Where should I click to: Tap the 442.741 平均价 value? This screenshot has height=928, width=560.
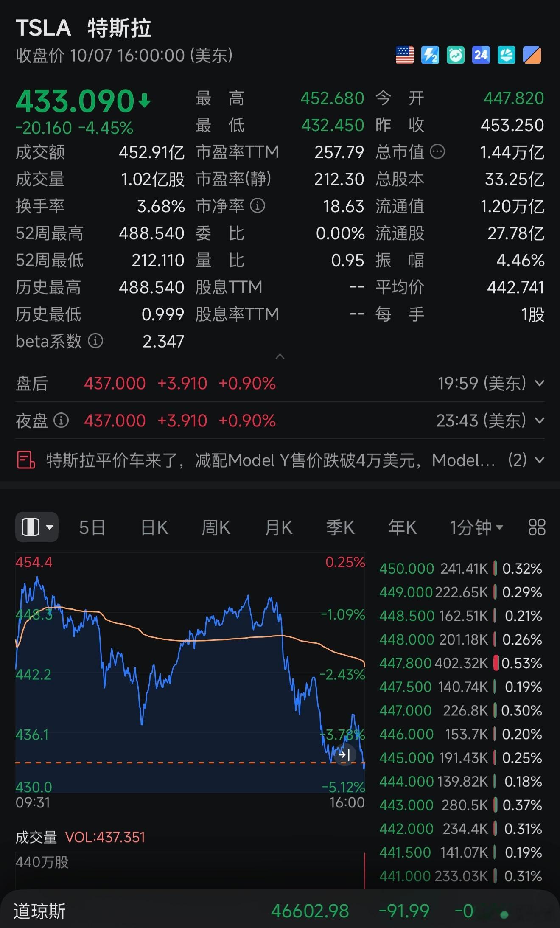[x=515, y=287]
